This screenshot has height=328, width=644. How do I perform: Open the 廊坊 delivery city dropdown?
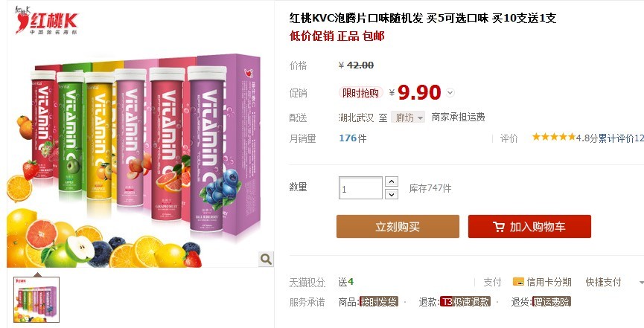click(x=407, y=118)
